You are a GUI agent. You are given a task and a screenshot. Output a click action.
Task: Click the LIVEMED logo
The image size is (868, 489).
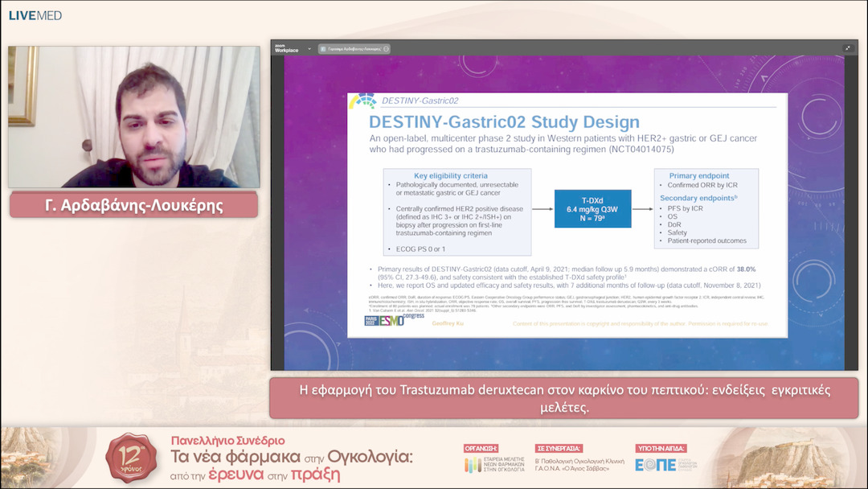(x=35, y=15)
